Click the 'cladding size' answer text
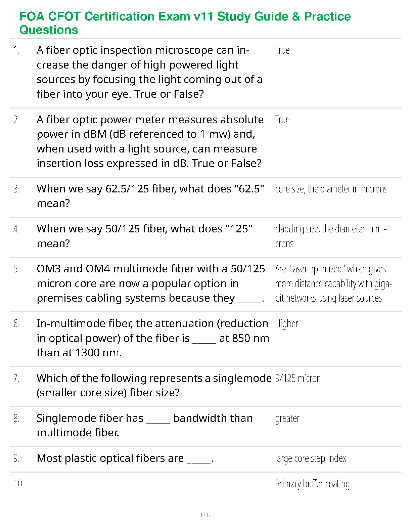This screenshot has height=532, width=411. click(x=331, y=236)
